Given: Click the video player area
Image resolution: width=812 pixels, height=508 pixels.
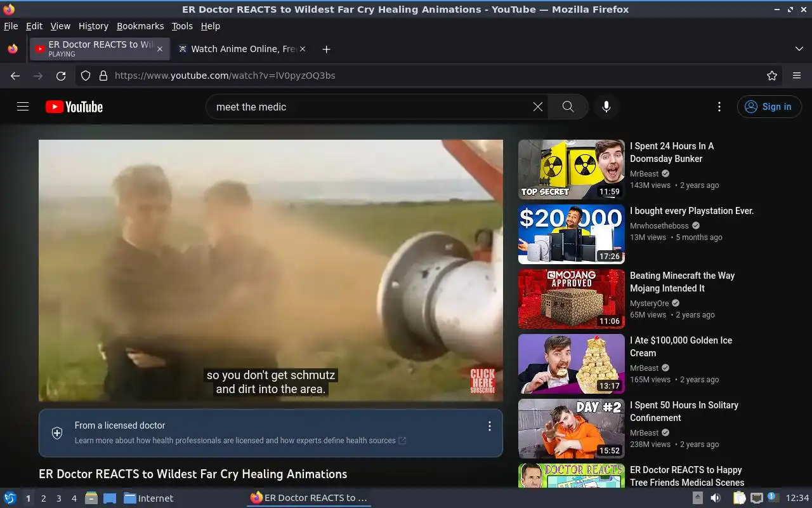Looking at the screenshot, I should click(271, 271).
